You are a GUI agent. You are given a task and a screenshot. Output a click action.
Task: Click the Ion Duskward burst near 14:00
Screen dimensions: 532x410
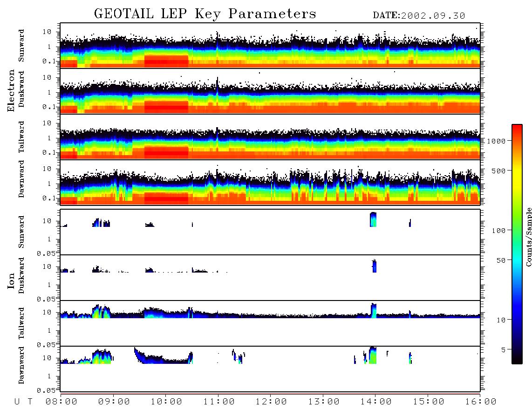click(374, 266)
